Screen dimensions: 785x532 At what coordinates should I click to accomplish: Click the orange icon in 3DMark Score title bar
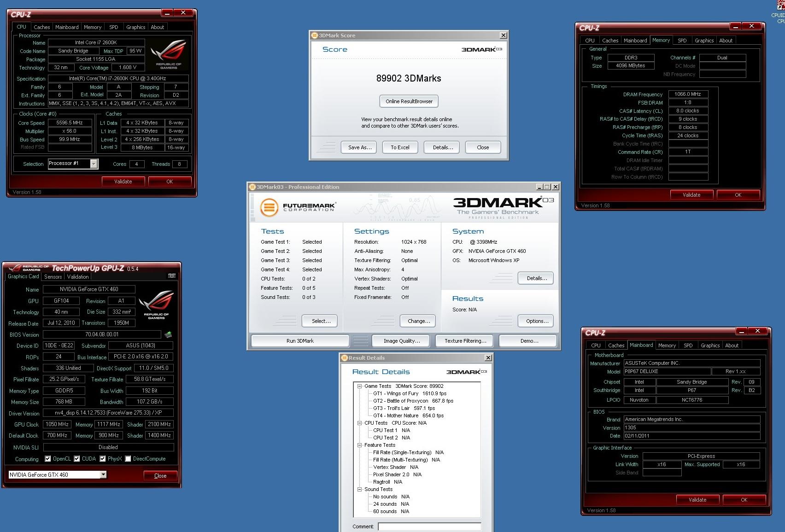point(315,35)
